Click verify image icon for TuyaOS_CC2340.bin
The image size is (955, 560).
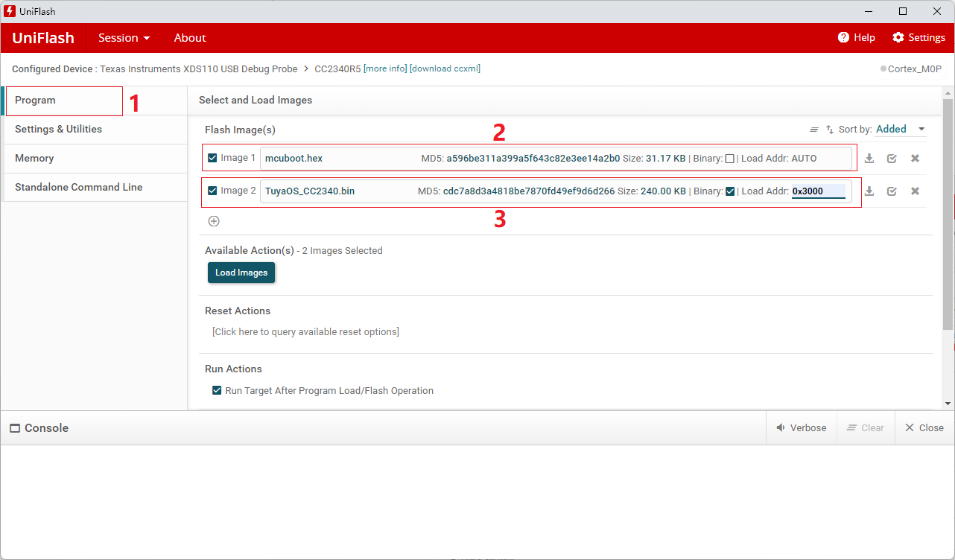pyautogui.click(x=892, y=191)
